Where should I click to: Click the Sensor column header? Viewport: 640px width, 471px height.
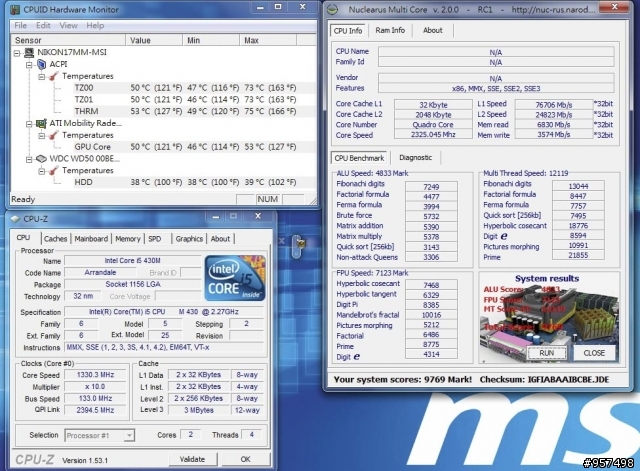68,40
